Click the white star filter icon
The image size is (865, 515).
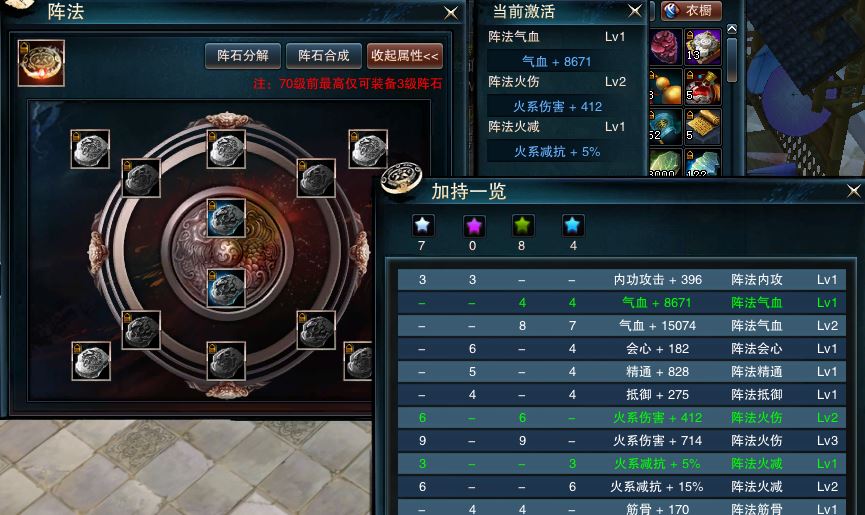pos(422,225)
